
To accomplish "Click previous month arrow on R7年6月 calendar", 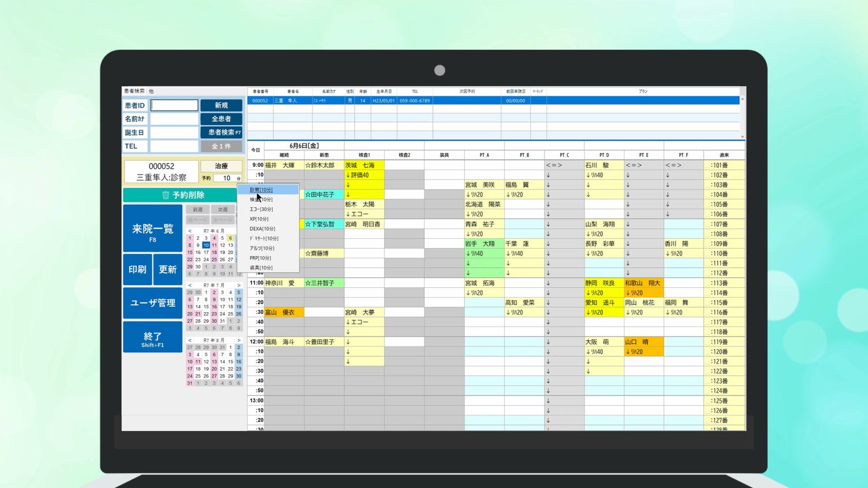I will (190, 231).
